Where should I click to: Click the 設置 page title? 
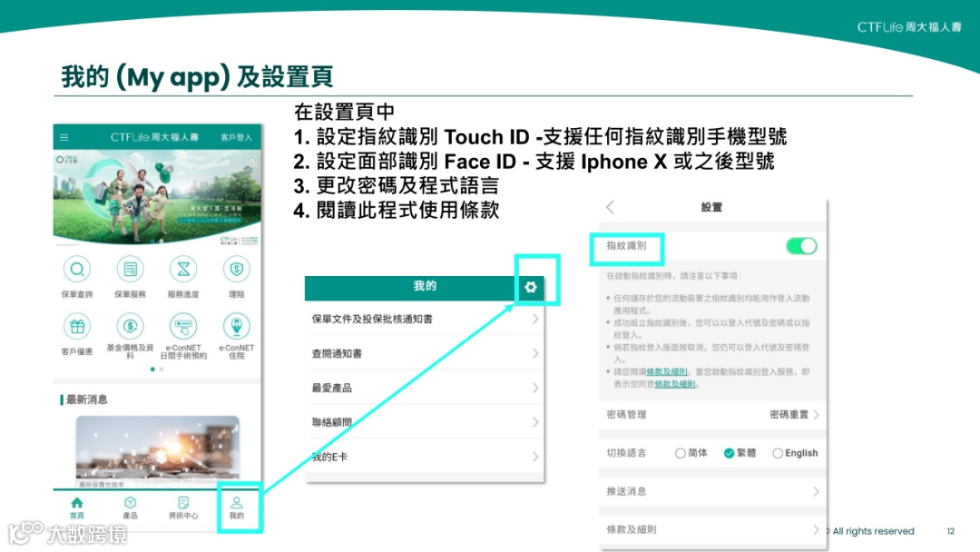pyautogui.click(x=711, y=207)
